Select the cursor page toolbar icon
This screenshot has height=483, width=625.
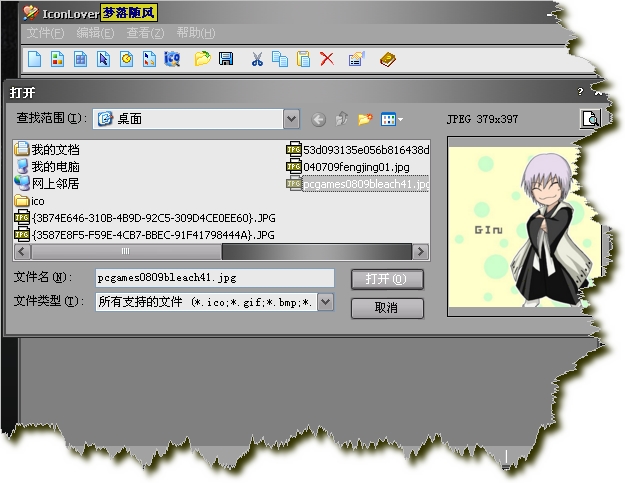pos(104,59)
